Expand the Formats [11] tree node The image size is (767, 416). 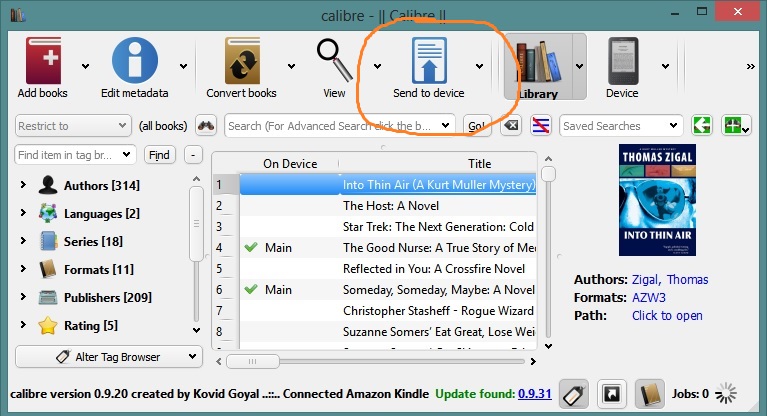(x=23, y=268)
